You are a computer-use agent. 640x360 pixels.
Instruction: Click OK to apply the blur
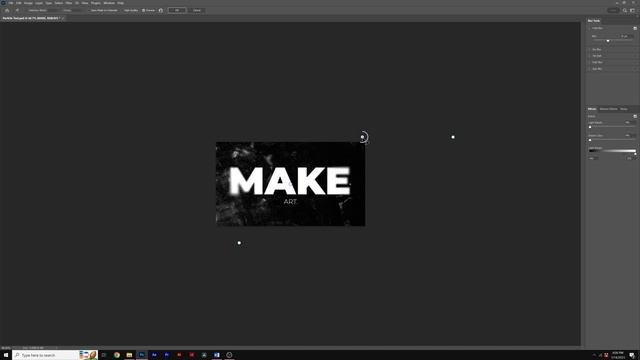coord(177,10)
